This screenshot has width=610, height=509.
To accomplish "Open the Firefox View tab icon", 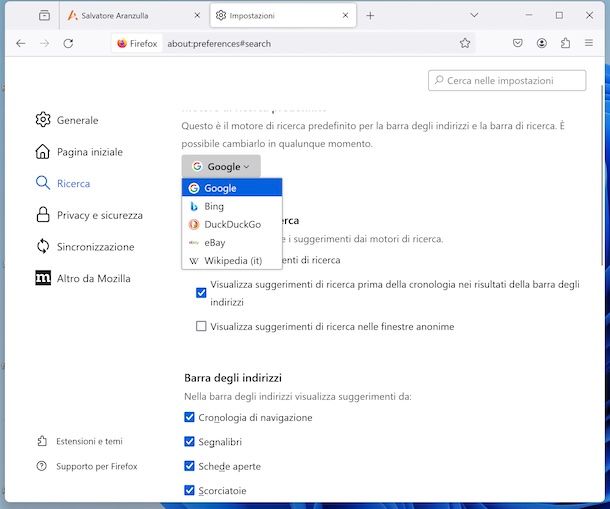I will click(x=44, y=16).
